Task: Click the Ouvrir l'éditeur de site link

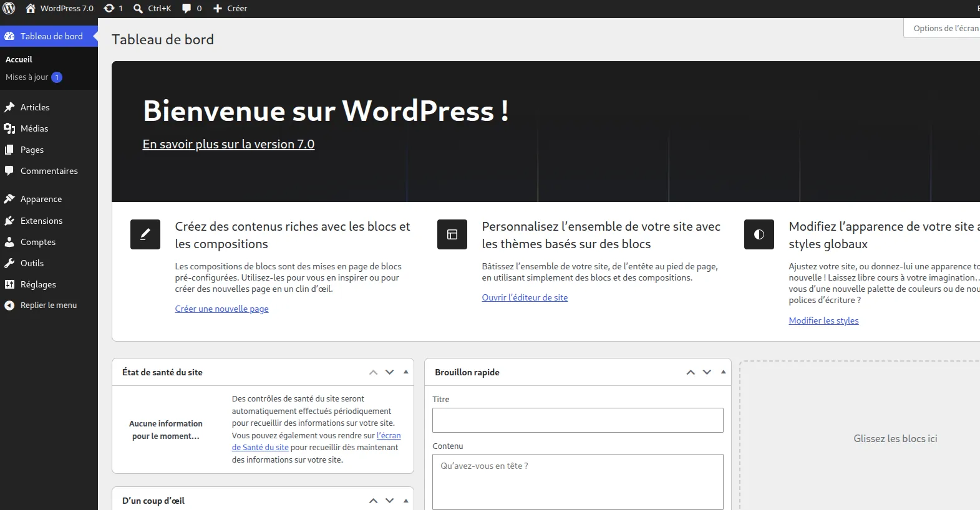Action: (525, 297)
